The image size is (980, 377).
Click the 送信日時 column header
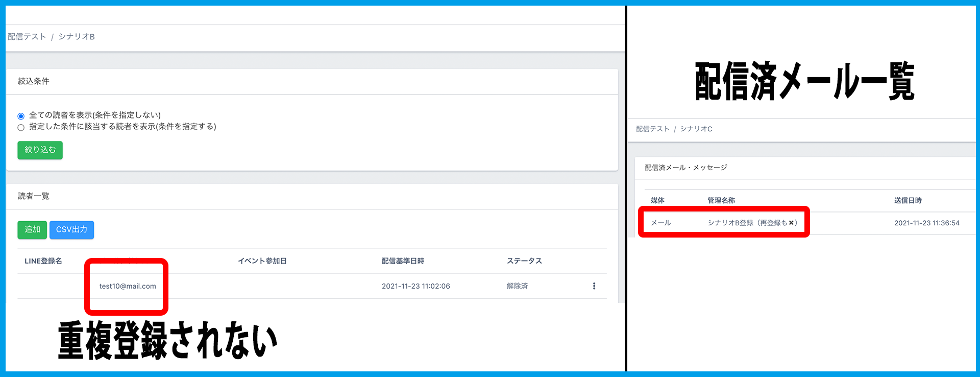click(x=908, y=201)
